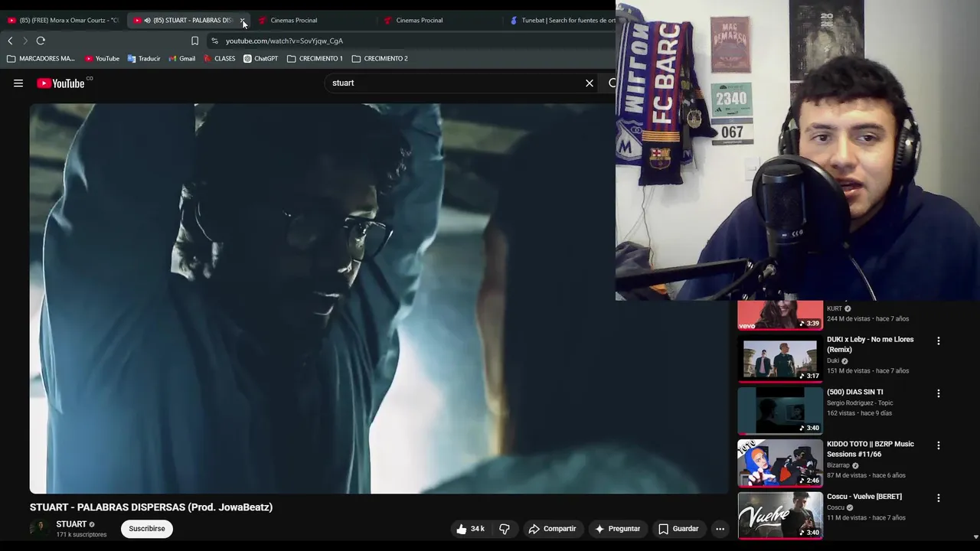Viewport: 980px width, 551px height.
Task: Open the YouTube hamburger guide menu
Action: point(18,83)
